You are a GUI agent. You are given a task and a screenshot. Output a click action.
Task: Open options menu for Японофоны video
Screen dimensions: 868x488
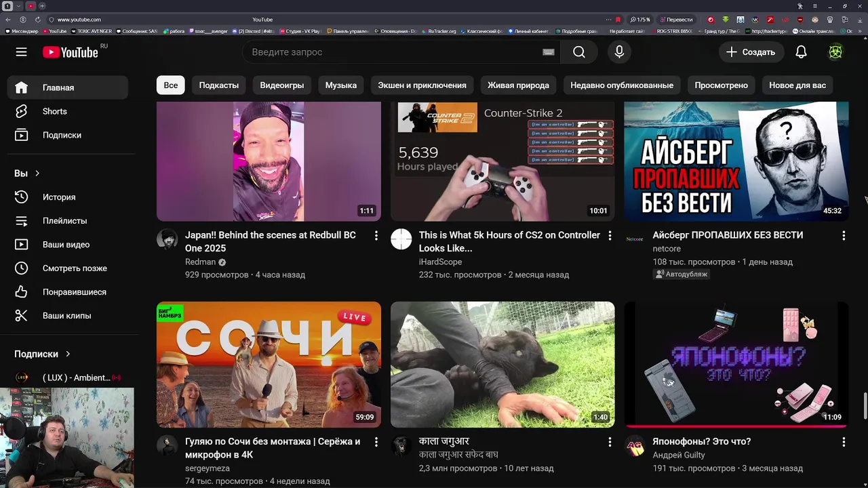click(x=844, y=442)
